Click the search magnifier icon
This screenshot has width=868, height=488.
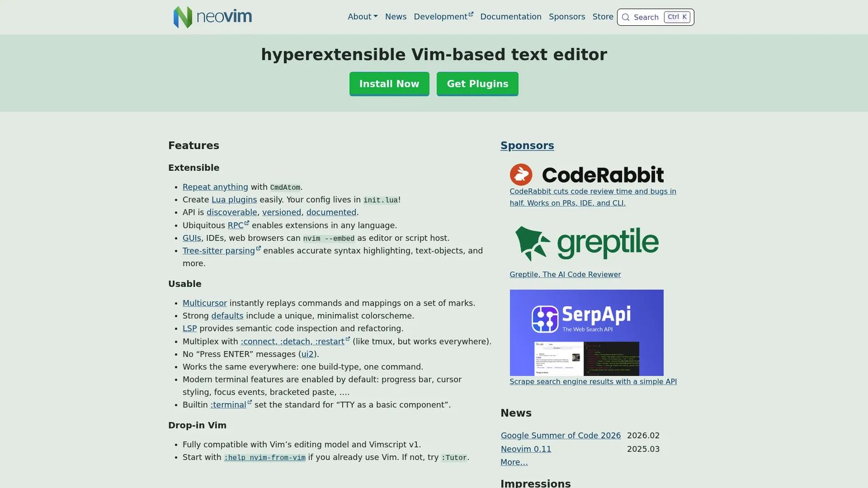625,17
